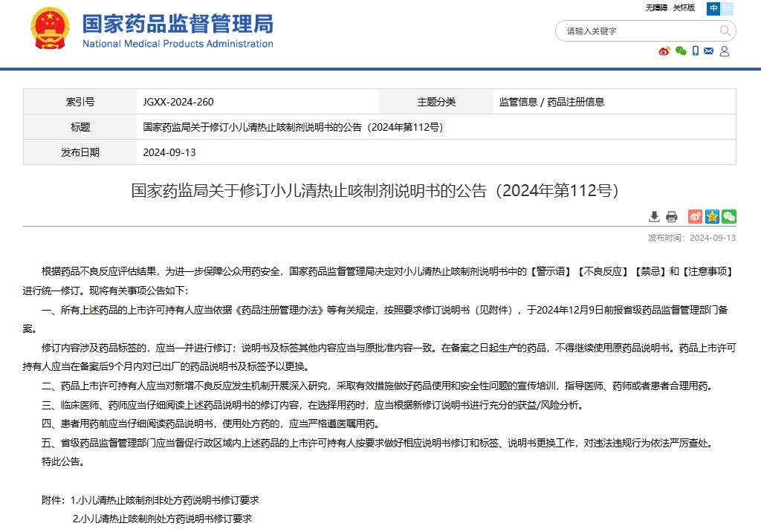Open 无障碍 accessibility option
The height and width of the screenshot is (532, 761).
(x=656, y=8)
